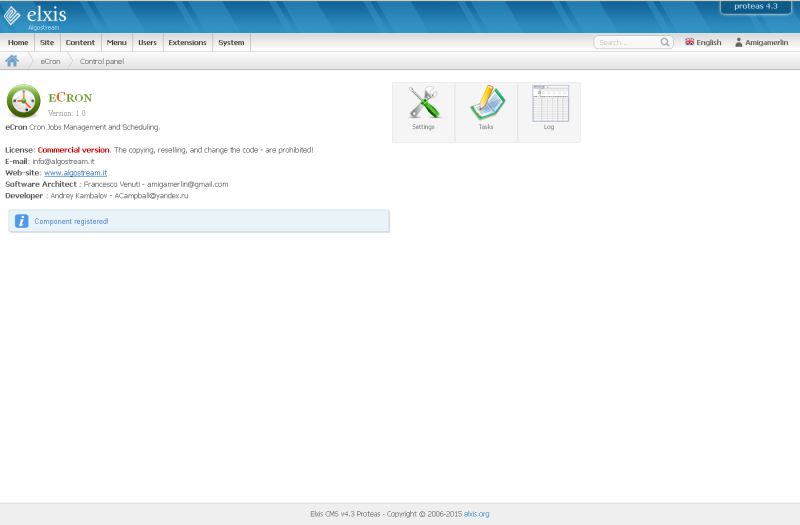Open the eCron Log icon
The width and height of the screenshot is (800, 525).
[x=549, y=103]
